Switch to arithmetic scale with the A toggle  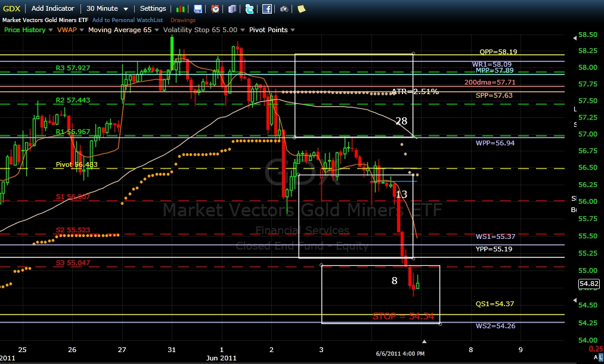pos(596,358)
